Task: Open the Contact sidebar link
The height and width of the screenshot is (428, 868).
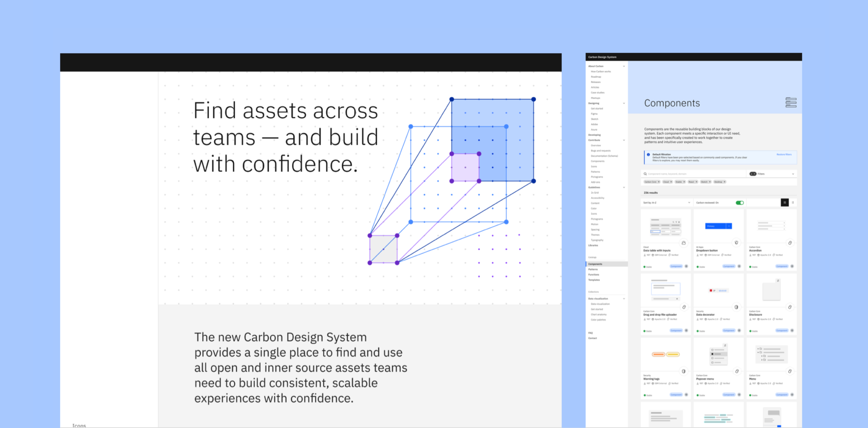Action: tap(592, 338)
